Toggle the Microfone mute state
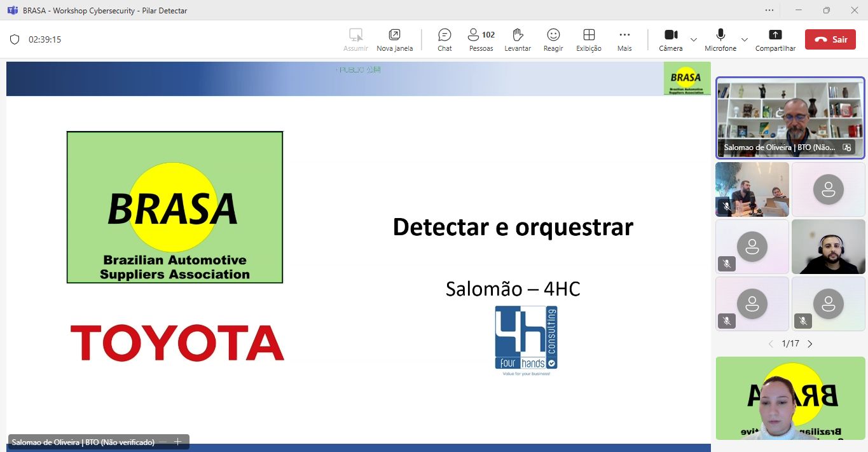The image size is (868, 452). 720,39
